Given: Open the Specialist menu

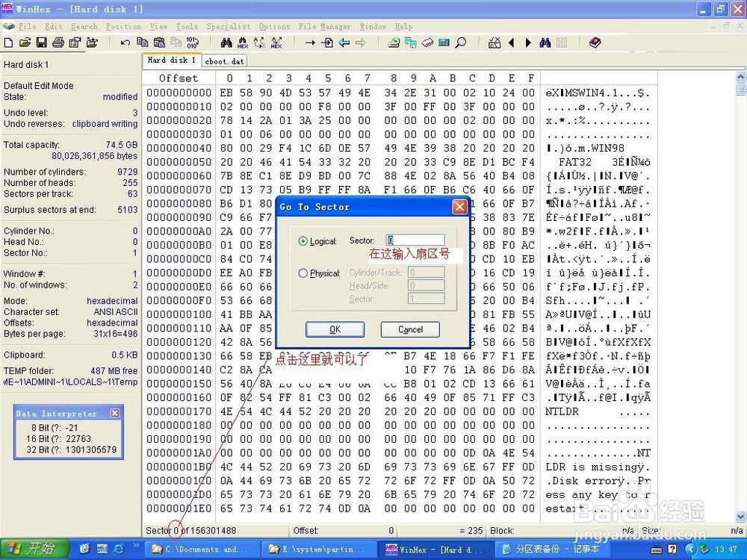Looking at the screenshot, I should 228,26.
